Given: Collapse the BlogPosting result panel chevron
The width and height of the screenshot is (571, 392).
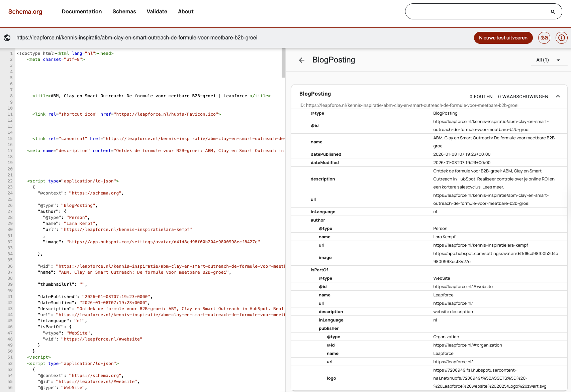Looking at the screenshot, I should click(558, 96).
